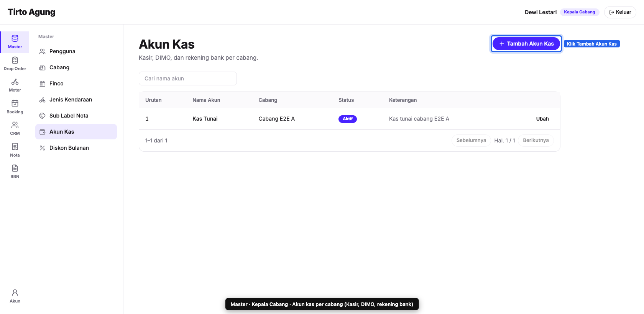
Task: Click the Urutan column header
Action: [153, 100]
